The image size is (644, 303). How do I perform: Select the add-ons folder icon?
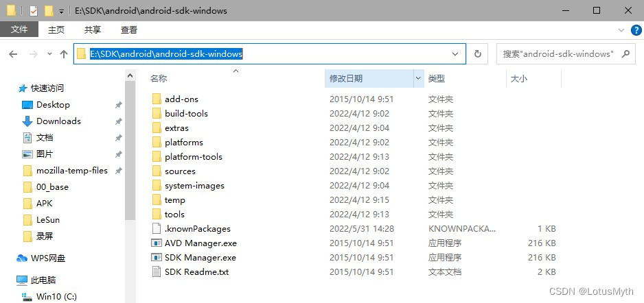(157, 99)
